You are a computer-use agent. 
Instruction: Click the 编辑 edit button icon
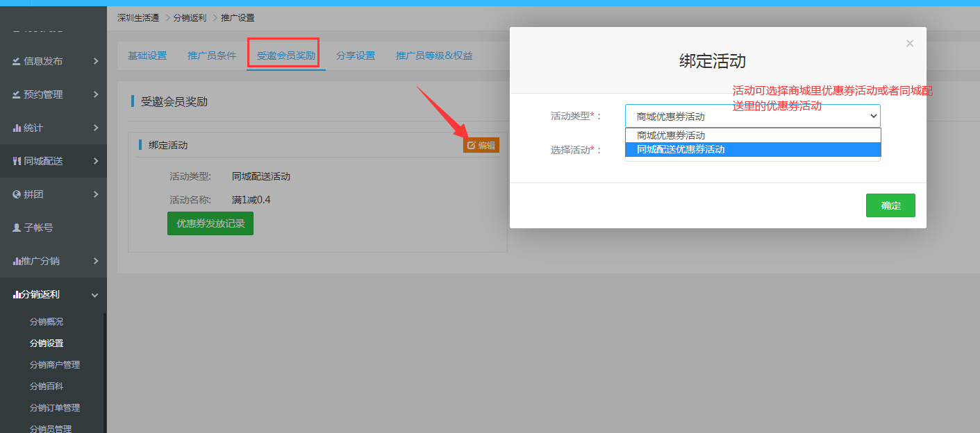coord(472,146)
